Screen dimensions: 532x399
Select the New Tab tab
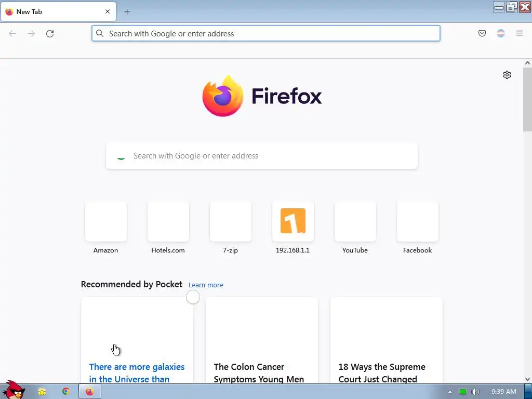[58, 11]
